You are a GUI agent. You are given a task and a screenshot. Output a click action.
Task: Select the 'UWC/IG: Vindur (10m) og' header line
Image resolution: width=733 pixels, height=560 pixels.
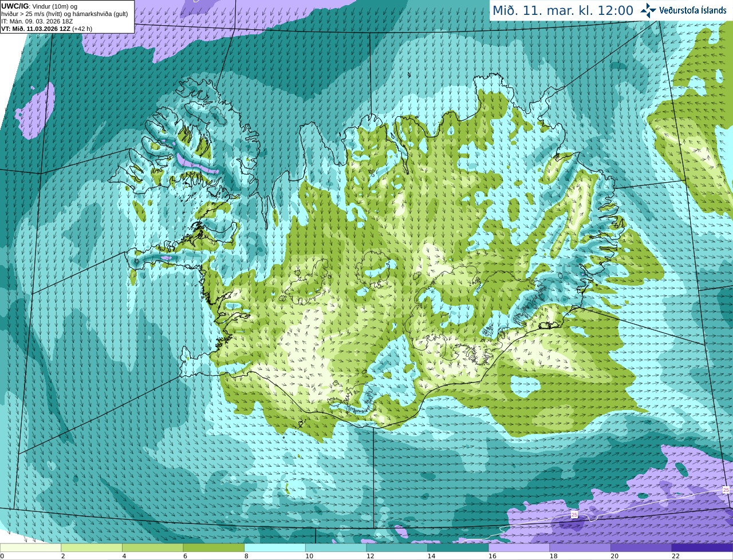(40, 6)
